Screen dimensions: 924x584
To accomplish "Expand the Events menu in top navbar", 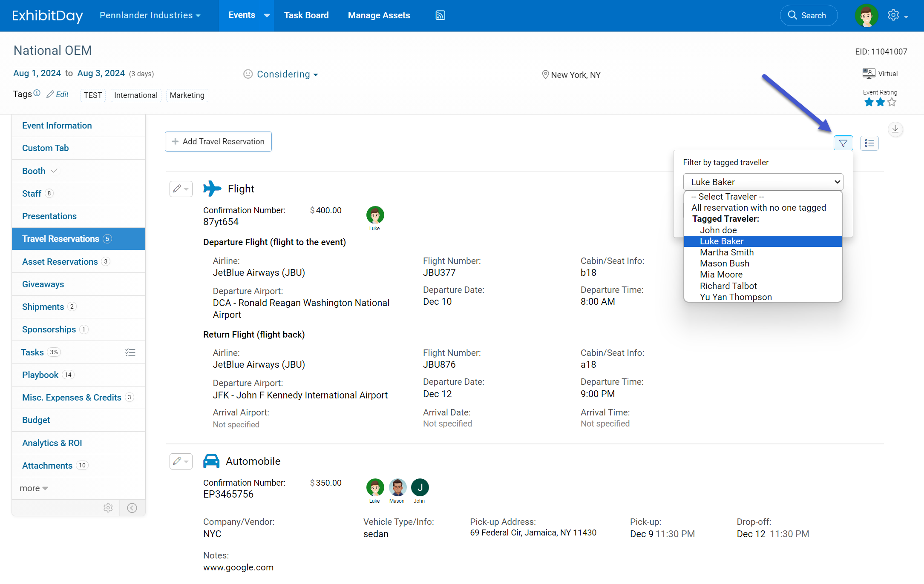I will (267, 15).
